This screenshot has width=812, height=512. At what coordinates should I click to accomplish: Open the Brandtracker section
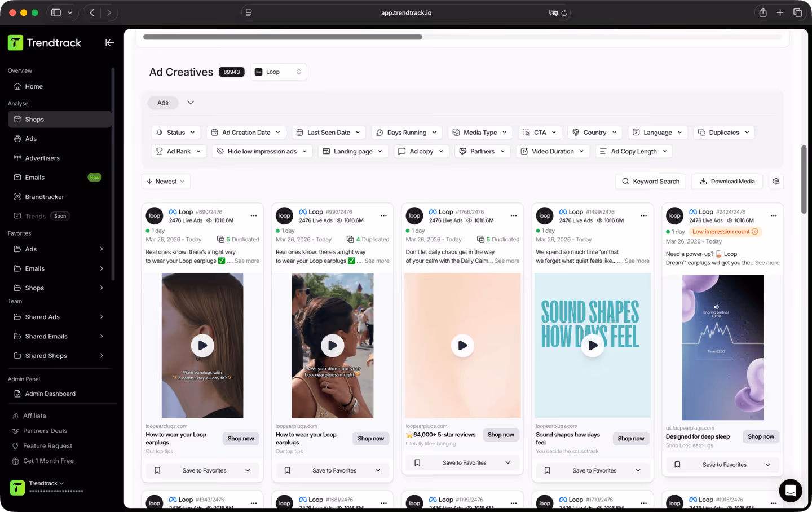43,196
